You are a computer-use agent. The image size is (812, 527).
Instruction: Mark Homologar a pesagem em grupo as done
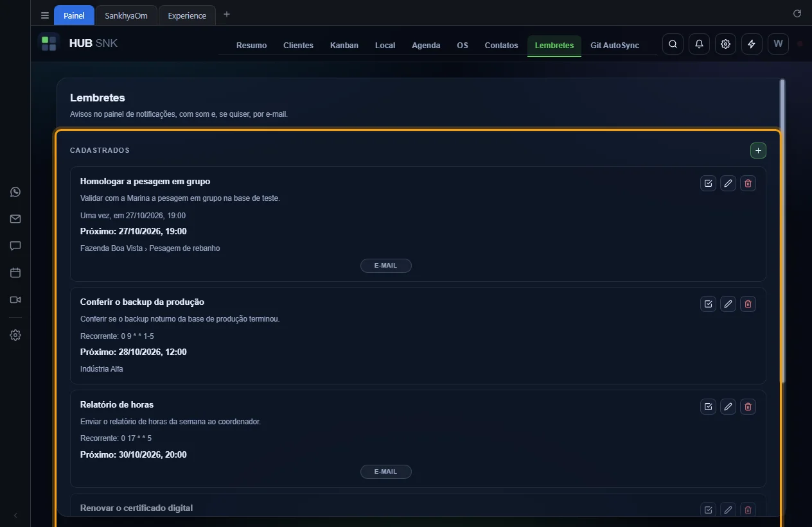708,183
